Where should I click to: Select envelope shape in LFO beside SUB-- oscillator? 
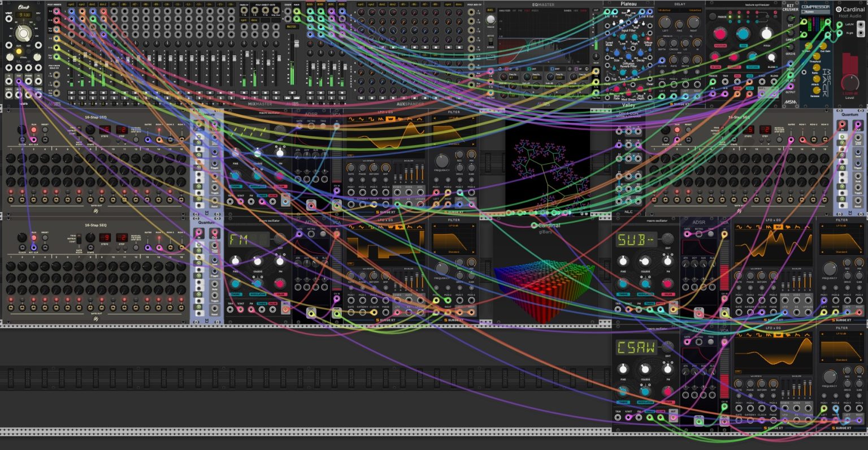click(797, 227)
